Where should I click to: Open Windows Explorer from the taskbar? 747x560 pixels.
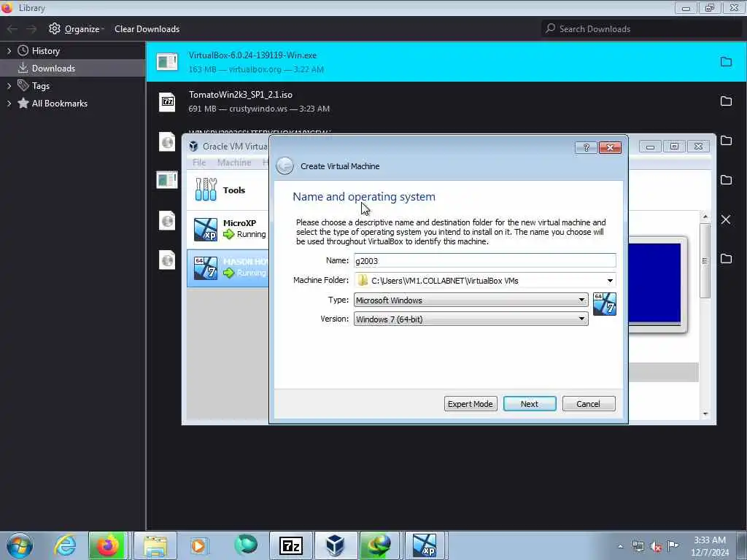[x=155, y=545]
